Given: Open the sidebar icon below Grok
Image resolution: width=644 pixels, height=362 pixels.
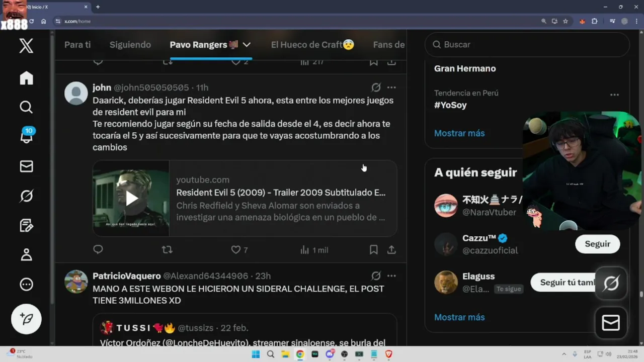Looking at the screenshot, I should click(x=26, y=225).
